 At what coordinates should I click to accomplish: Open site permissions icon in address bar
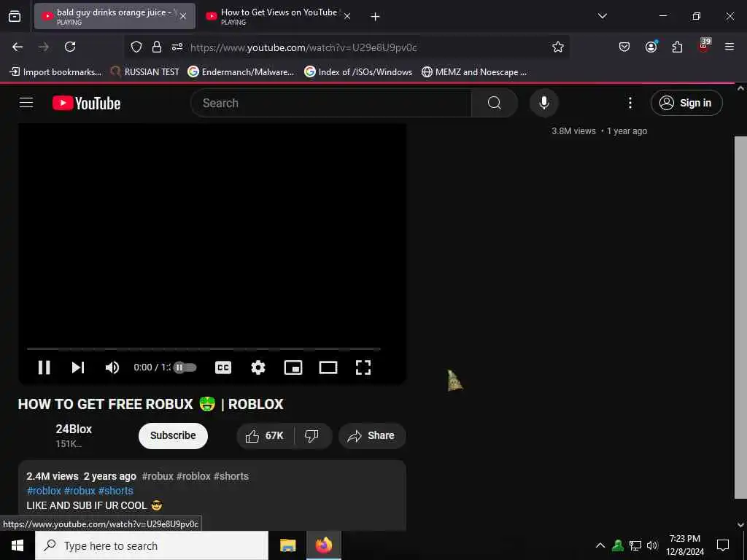[x=177, y=47]
